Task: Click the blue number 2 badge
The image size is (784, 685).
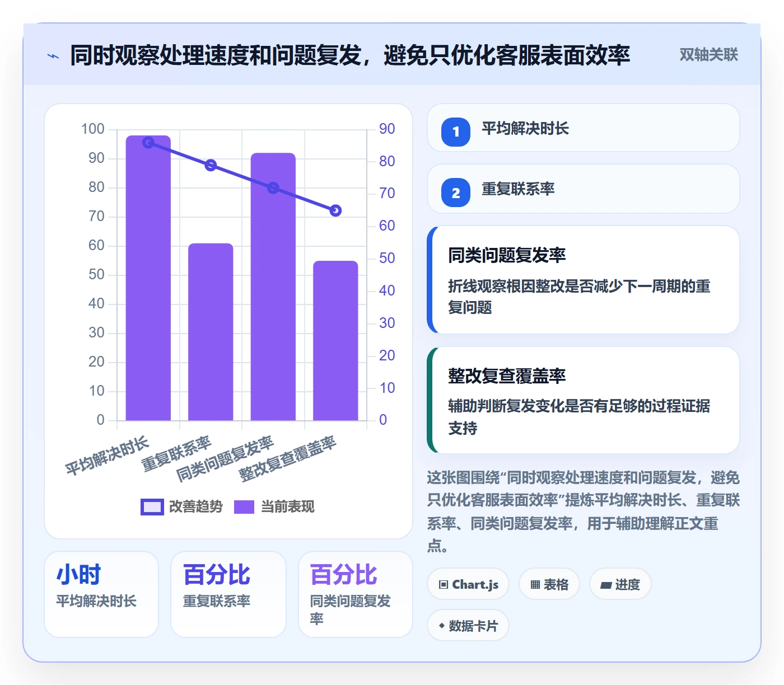Action: pos(456,193)
